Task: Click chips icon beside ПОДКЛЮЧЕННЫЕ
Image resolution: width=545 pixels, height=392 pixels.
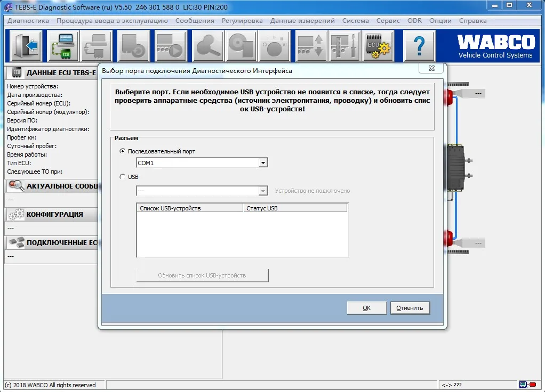Action: (17, 242)
